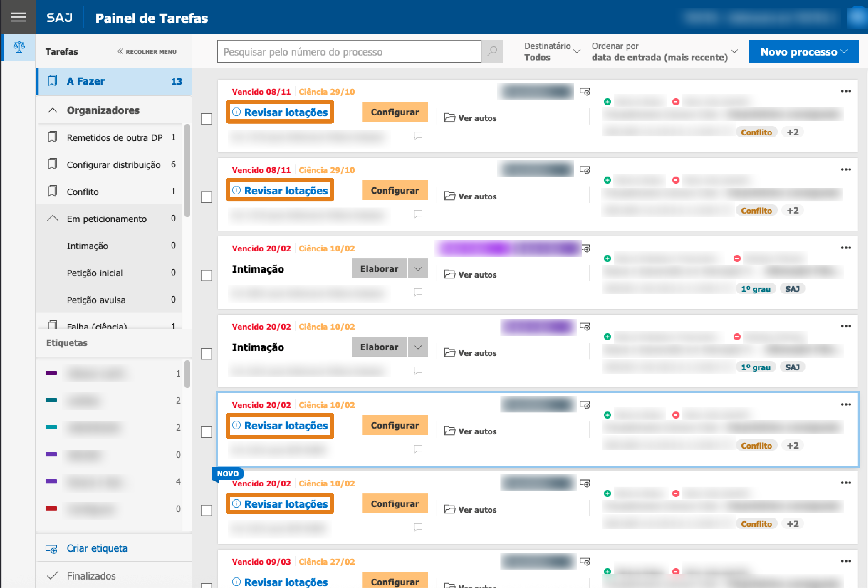868x588 pixels.
Task: Select the dark teal etiqueta swatch with count 2
Action: tap(51, 400)
